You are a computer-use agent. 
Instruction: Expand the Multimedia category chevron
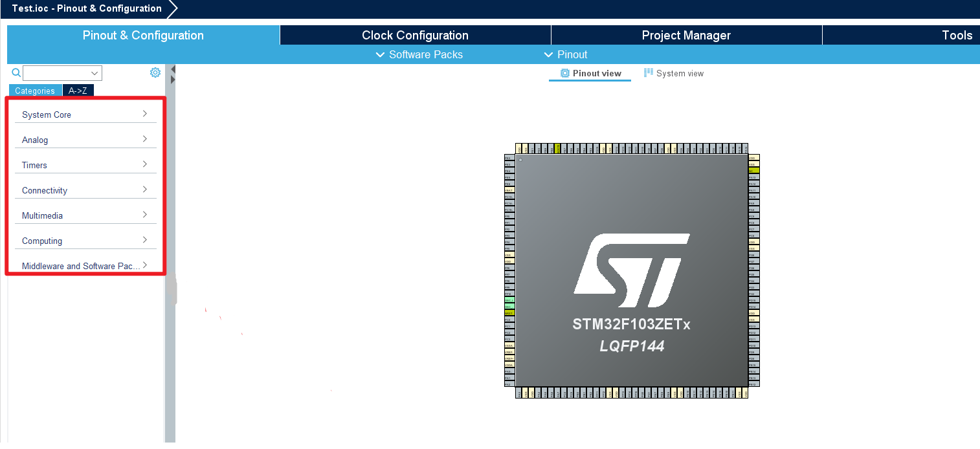click(x=145, y=215)
